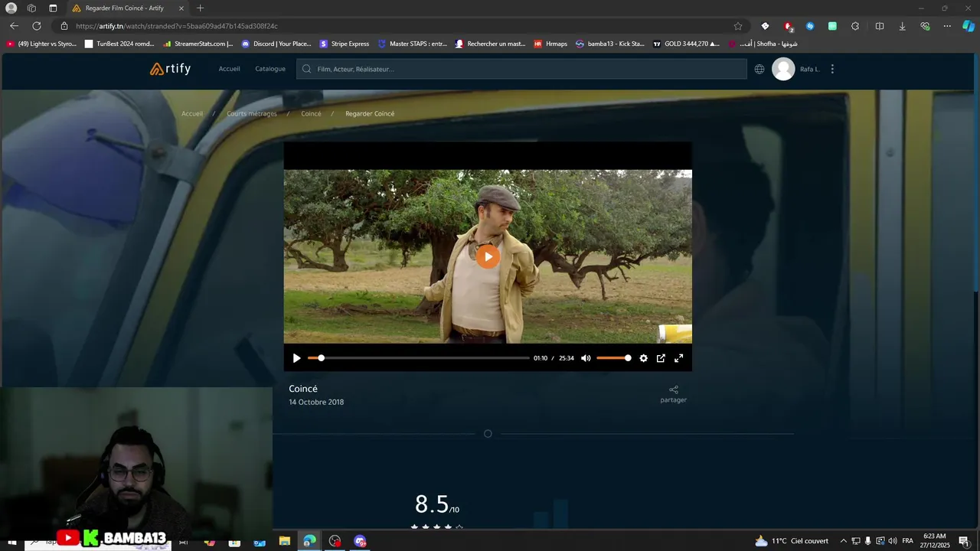
Task: Open the Shofha bookmark
Action: pyautogui.click(x=763, y=44)
